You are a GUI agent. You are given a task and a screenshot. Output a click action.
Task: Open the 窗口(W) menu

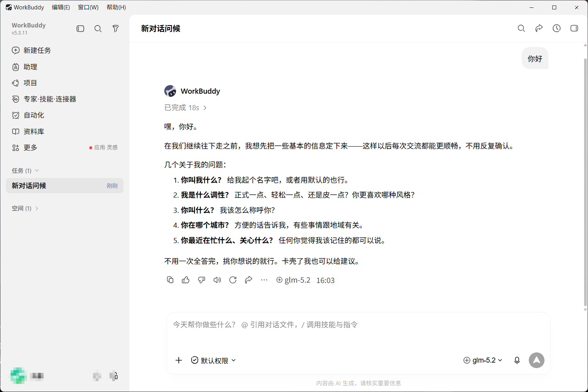[88, 7]
